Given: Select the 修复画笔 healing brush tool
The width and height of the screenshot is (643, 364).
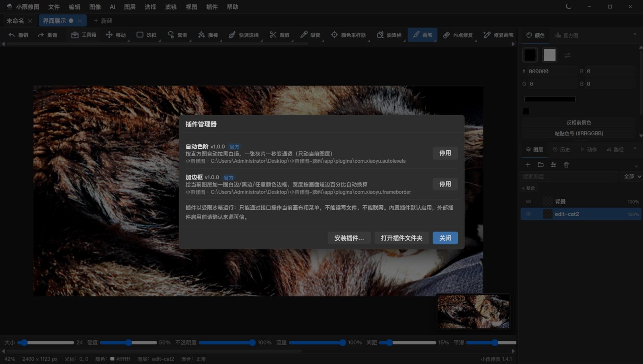Looking at the screenshot, I should click(x=498, y=35).
